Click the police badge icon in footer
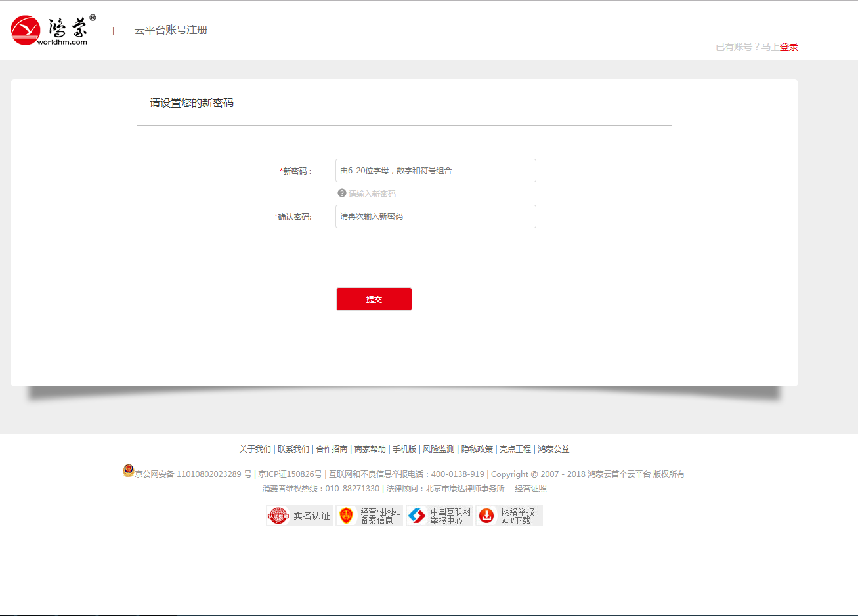This screenshot has width=858, height=616. pyautogui.click(x=129, y=470)
